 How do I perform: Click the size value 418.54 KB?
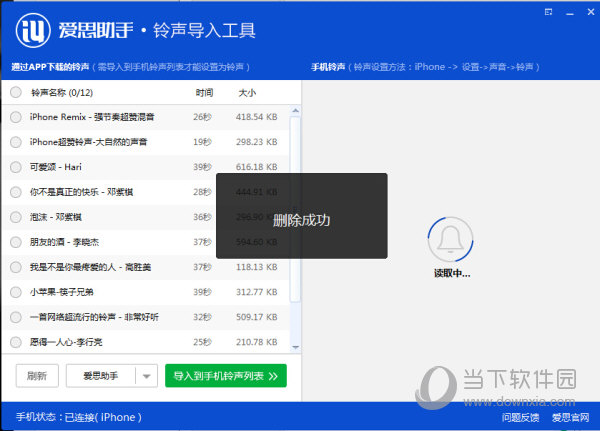pos(256,117)
